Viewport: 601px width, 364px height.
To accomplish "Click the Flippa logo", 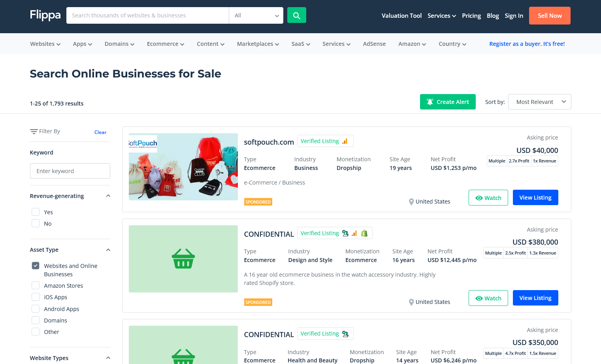I will [45, 15].
